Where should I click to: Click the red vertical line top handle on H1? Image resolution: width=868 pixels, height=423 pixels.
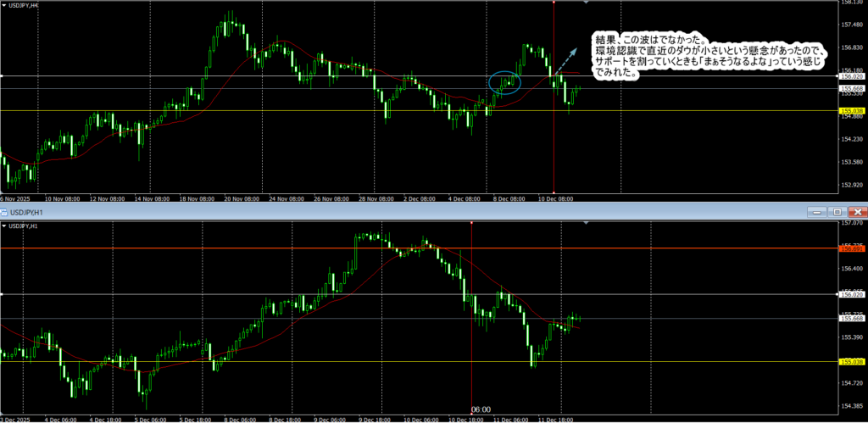click(471, 223)
